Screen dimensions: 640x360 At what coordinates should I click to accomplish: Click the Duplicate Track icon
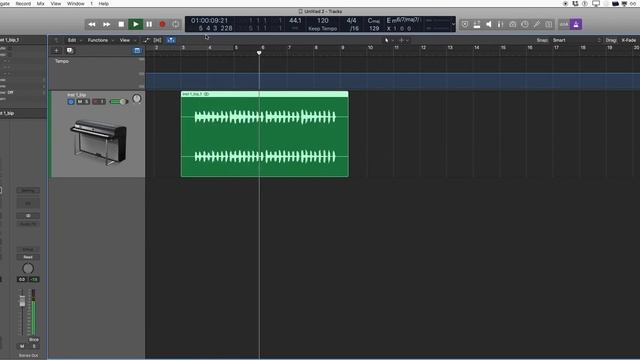click(70, 51)
